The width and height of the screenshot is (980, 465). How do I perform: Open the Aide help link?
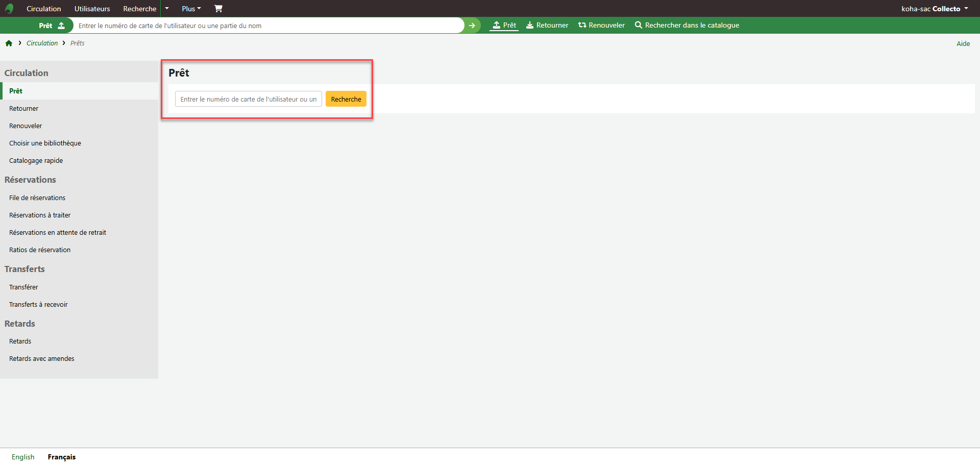pyautogui.click(x=963, y=44)
